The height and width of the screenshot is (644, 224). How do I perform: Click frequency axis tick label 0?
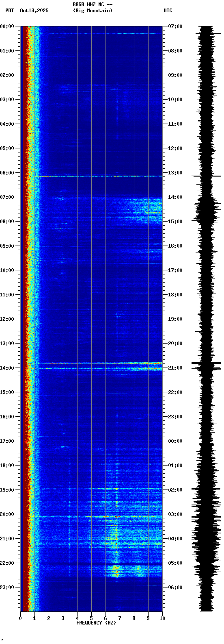click(x=20, y=618)
